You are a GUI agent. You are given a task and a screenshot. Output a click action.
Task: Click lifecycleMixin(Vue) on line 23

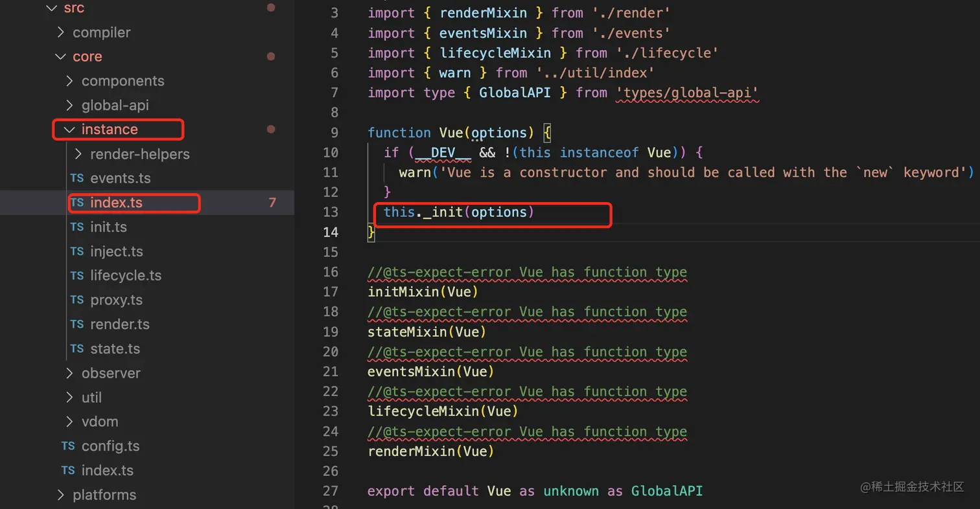point(443,411)
